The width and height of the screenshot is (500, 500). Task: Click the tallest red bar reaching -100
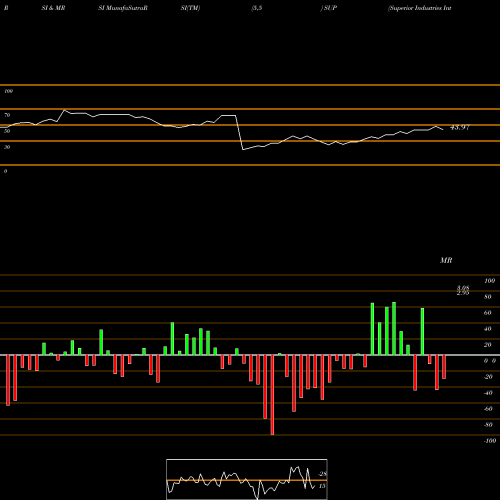click(x=272, y=395)
